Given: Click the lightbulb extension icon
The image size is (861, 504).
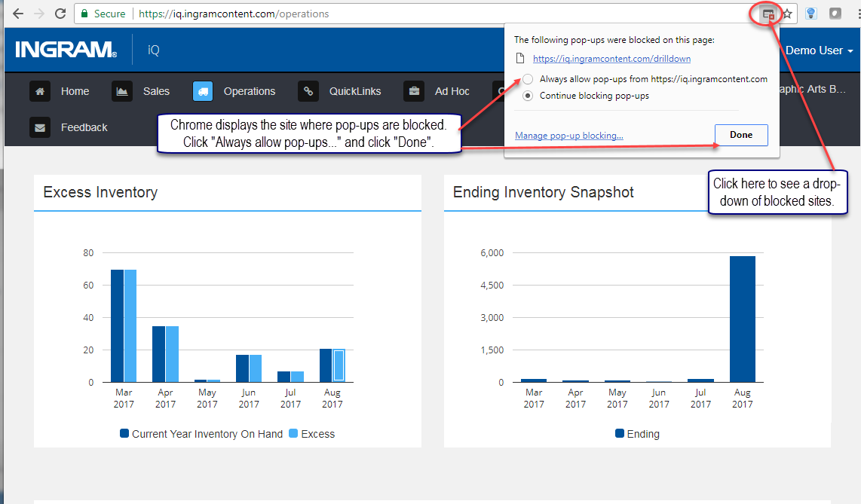Looking at the screenshot, I should click(810, 13).
